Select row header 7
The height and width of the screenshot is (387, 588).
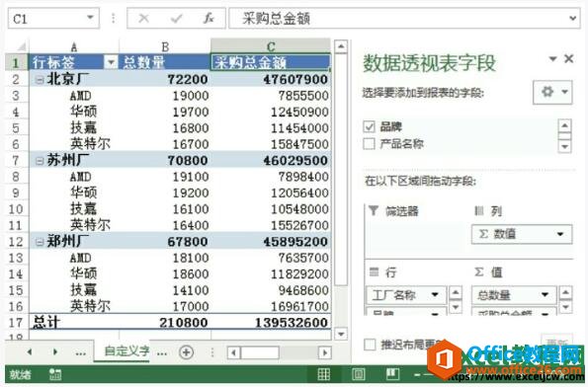click(16, 160)
